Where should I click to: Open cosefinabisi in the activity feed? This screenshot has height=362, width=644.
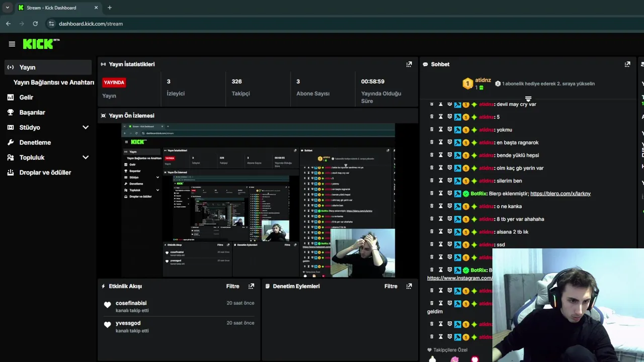click(131, 303)
